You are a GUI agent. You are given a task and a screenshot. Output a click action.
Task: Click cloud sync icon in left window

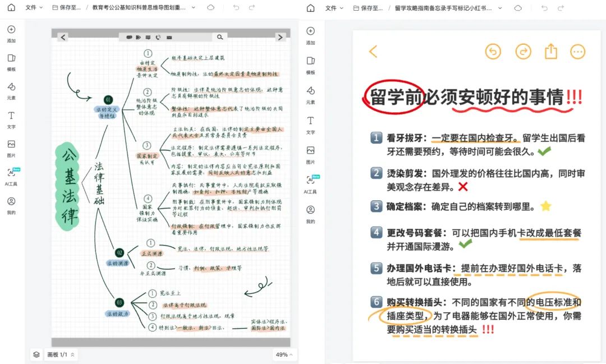(210, 7)
